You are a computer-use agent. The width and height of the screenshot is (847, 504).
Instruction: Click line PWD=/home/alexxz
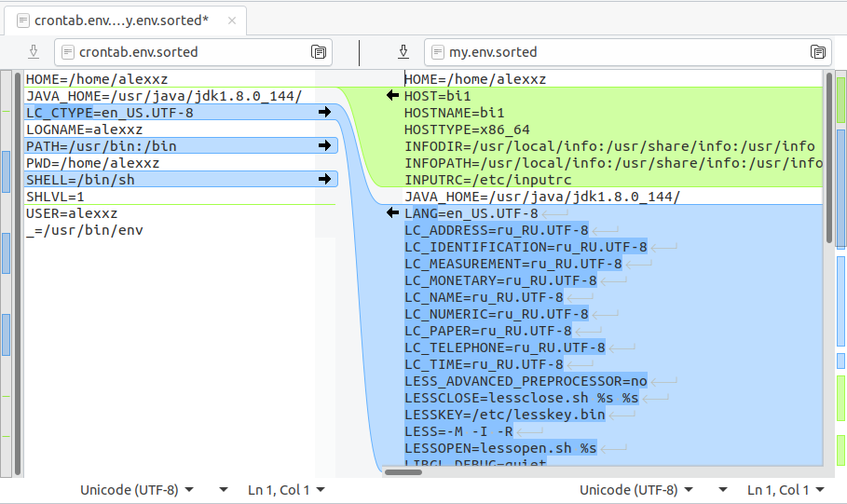pos(92,163)
